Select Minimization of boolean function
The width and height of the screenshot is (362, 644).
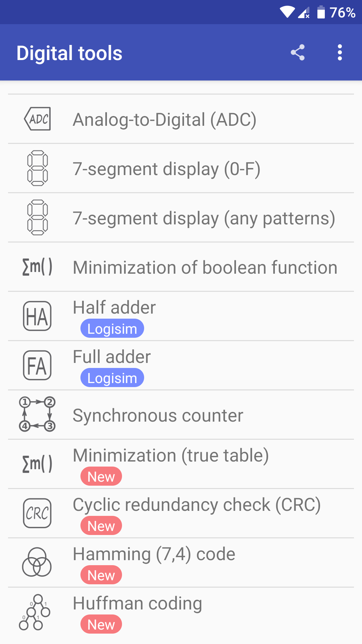(205, 268)
